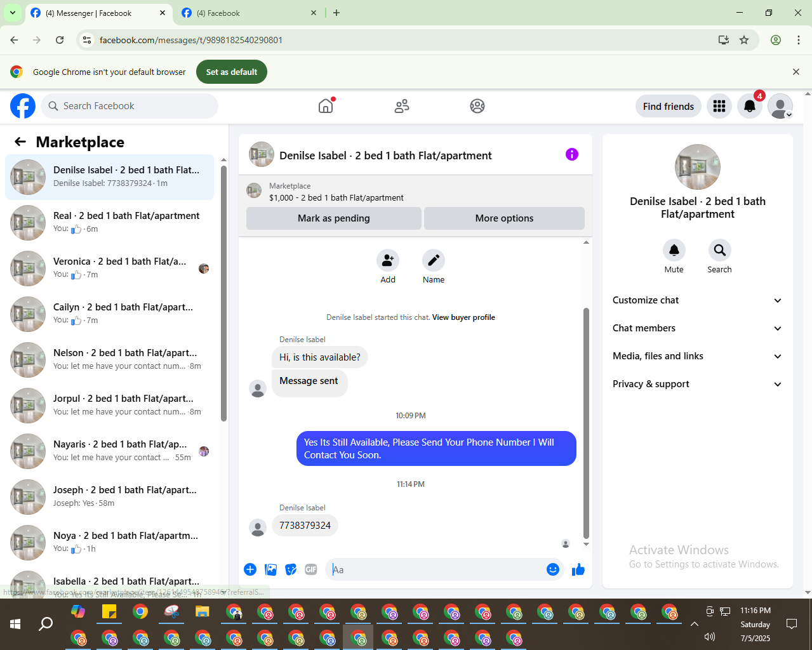Open View buyer profile link

point(463,317)
